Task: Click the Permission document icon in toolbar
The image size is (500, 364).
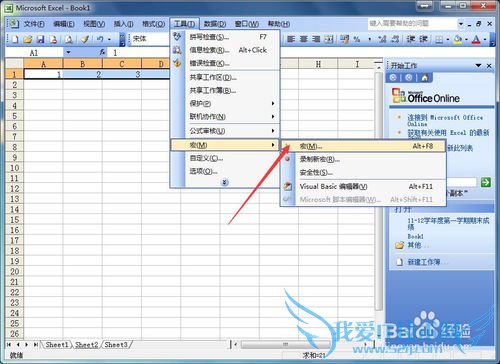Action: pyautogui.click(x=53, y=39)
